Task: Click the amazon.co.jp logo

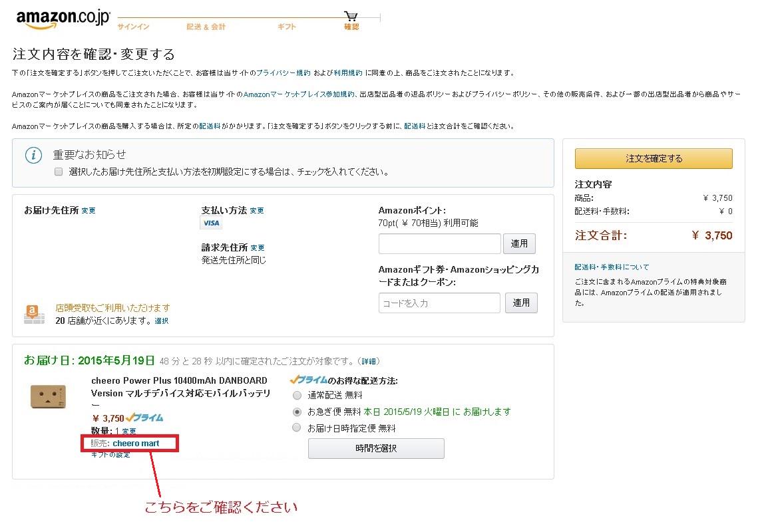Action: click(x=63, y=19)
